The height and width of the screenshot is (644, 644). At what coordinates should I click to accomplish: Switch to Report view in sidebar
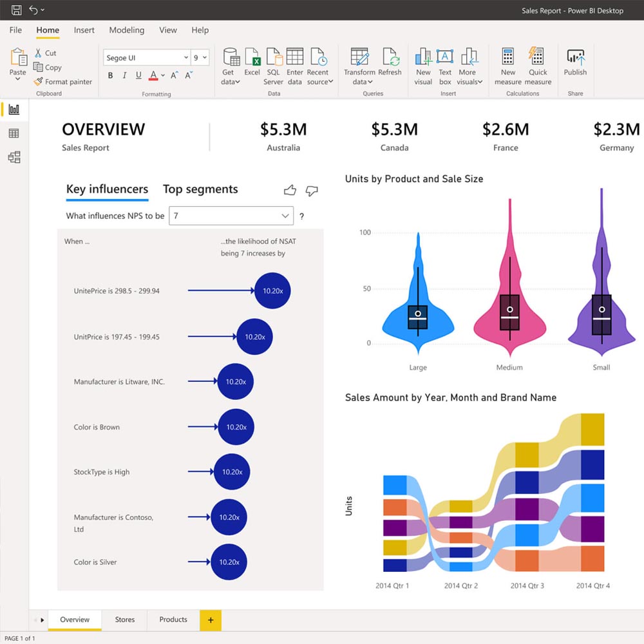coord(14,109)
